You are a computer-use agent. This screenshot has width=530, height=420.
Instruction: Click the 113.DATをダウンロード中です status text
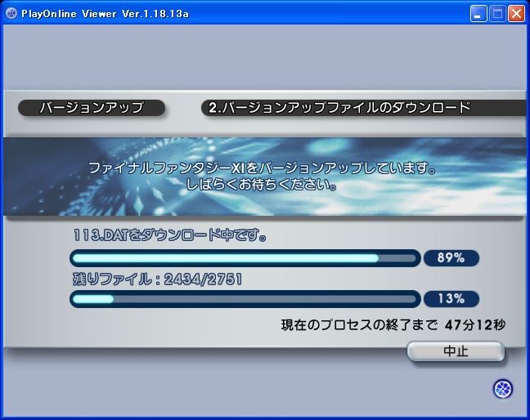point(169,235)
